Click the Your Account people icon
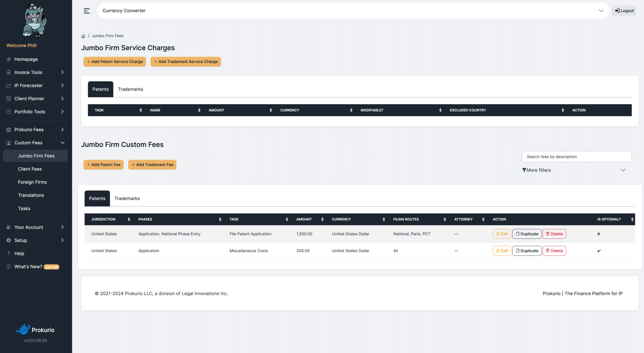This screenshot has height=353, width=644. tap(9, 227)
